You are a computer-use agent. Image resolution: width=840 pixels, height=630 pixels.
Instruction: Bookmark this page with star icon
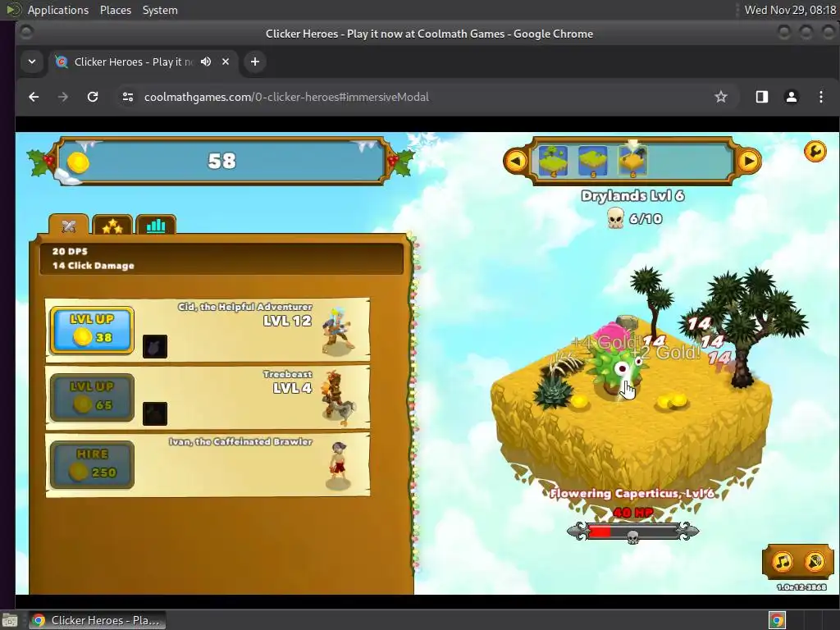click(x=720, y=97)
